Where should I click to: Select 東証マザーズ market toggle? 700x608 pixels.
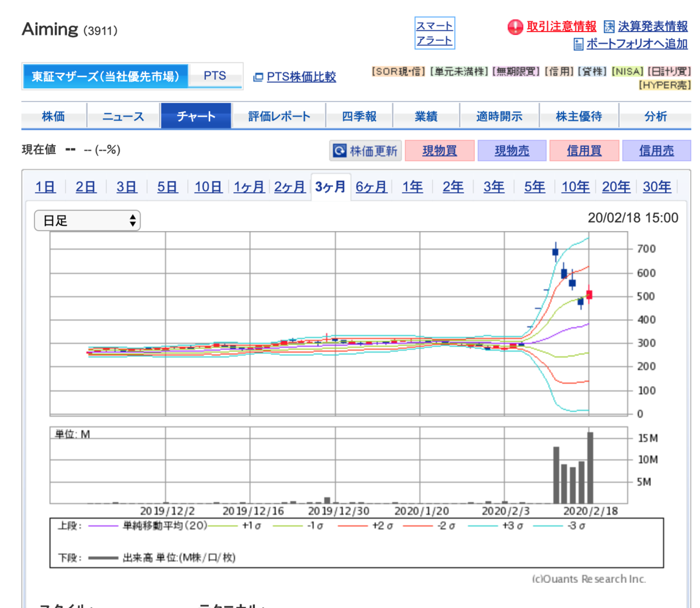(x=106, y=76)
